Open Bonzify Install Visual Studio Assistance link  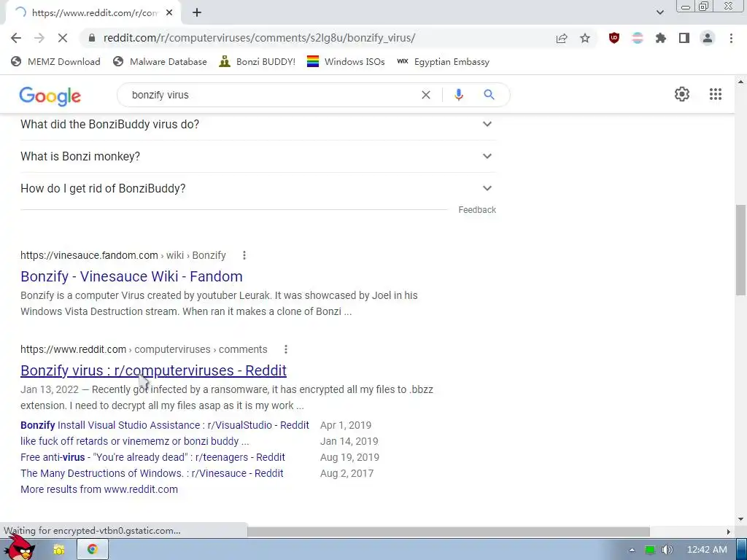165,425
